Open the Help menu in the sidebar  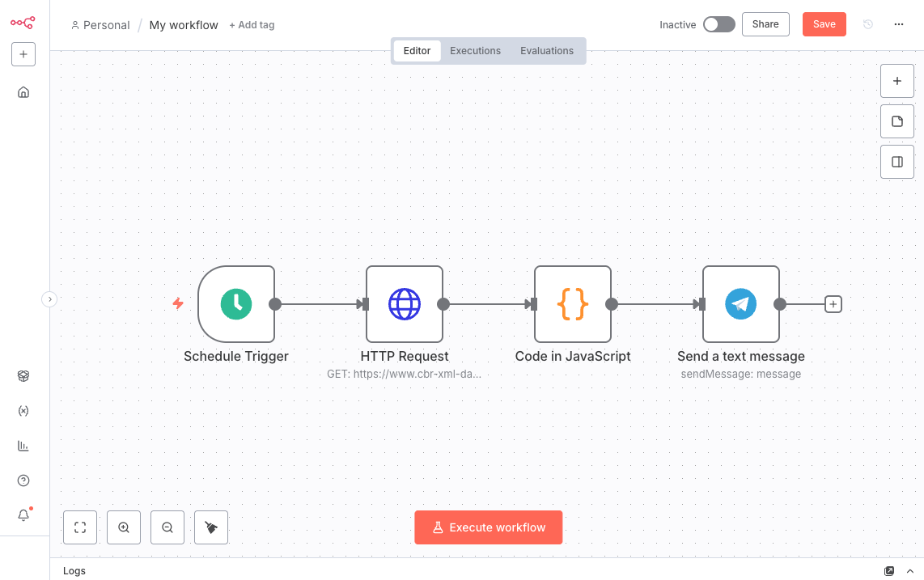point(23,480)
